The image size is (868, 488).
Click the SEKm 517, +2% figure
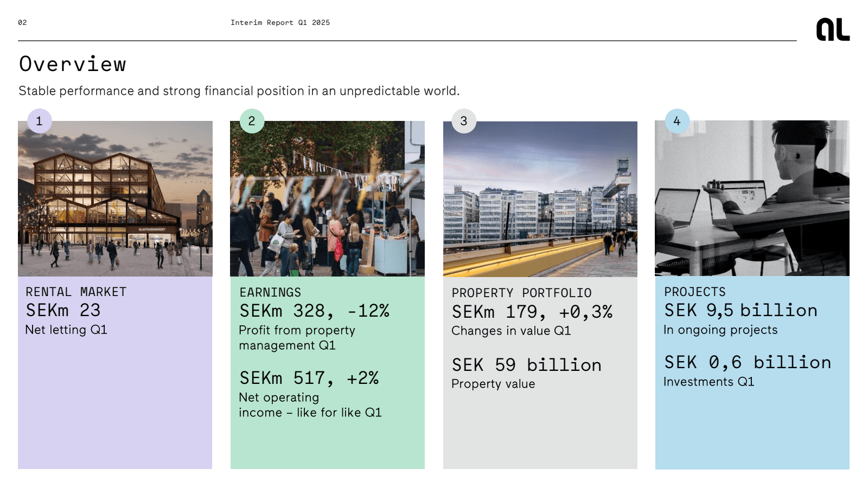(309, 378)
